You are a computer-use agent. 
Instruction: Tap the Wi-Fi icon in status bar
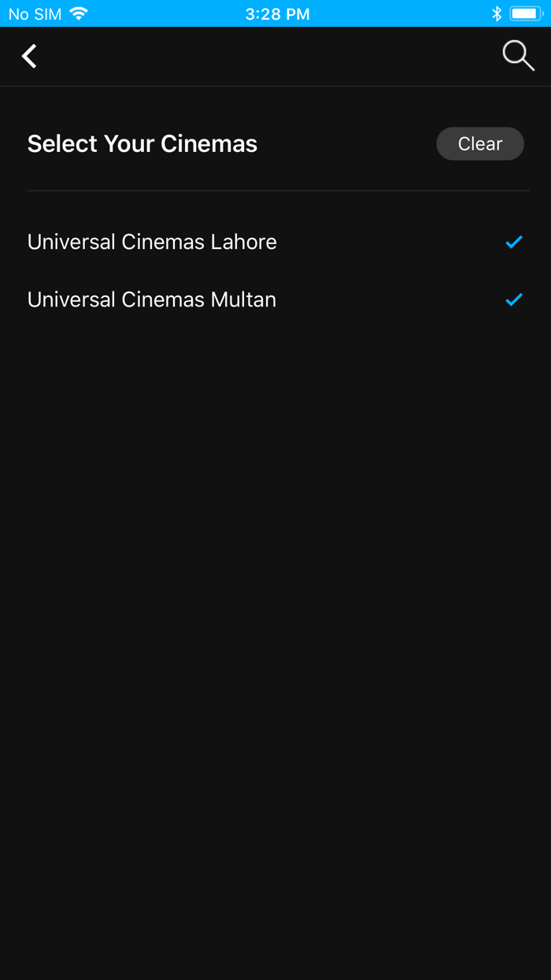(x=79, y=13)
